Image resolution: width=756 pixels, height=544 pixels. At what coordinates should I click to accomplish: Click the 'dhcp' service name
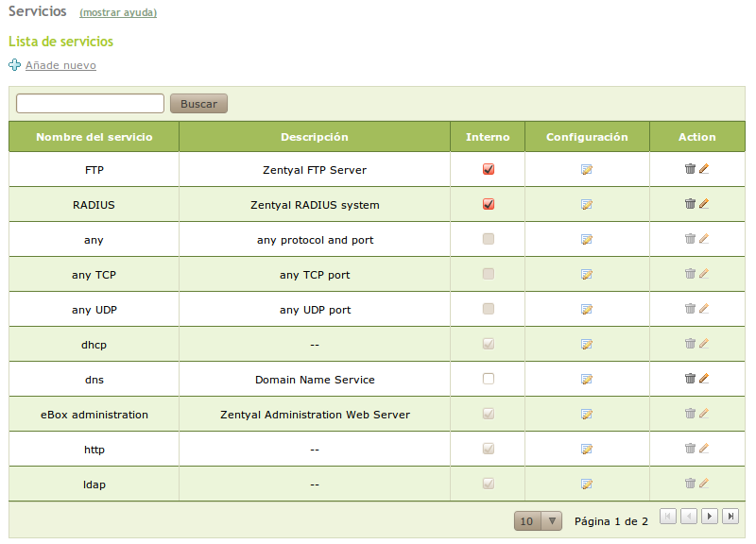tap(94, 345)
